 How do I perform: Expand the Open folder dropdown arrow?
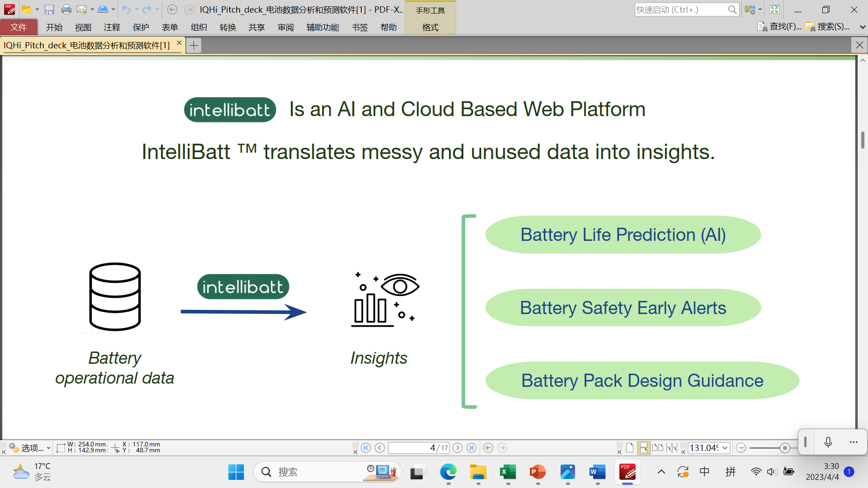[x=37, y=9]
